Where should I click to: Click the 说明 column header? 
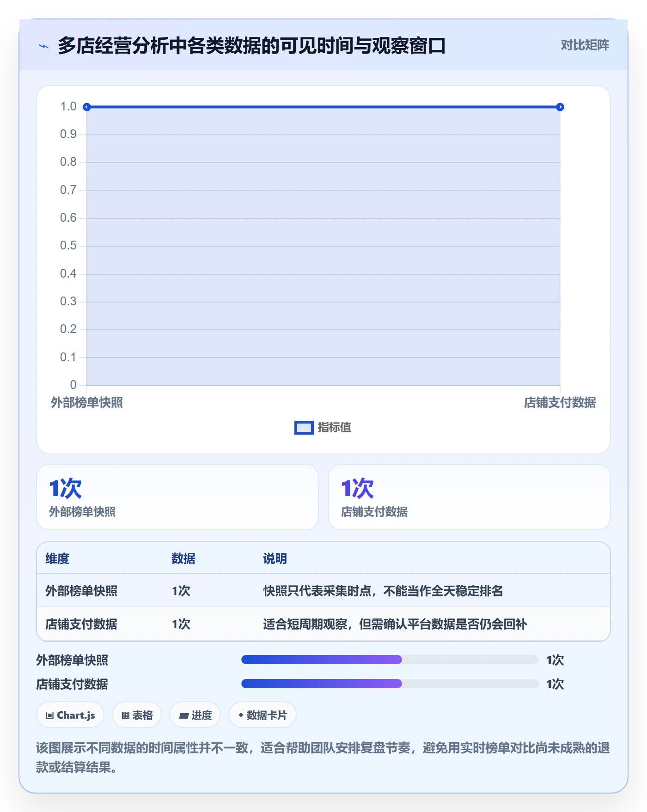[275, 558]
